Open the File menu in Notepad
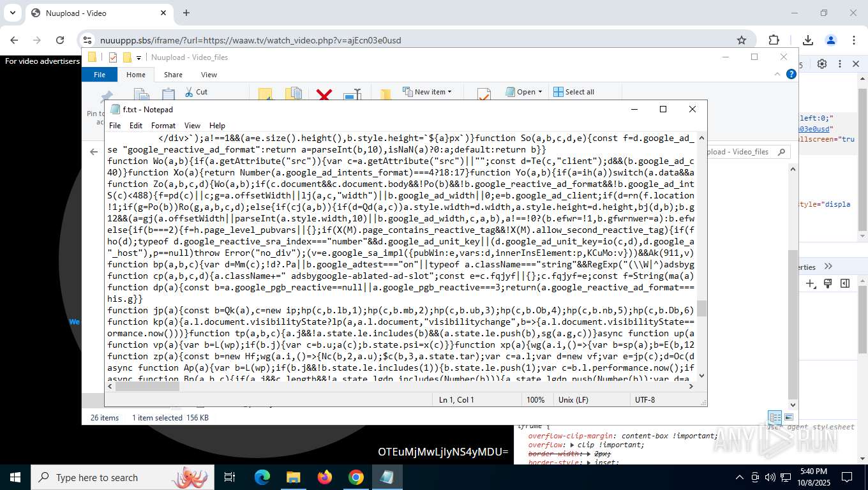 tap(115, 126)
